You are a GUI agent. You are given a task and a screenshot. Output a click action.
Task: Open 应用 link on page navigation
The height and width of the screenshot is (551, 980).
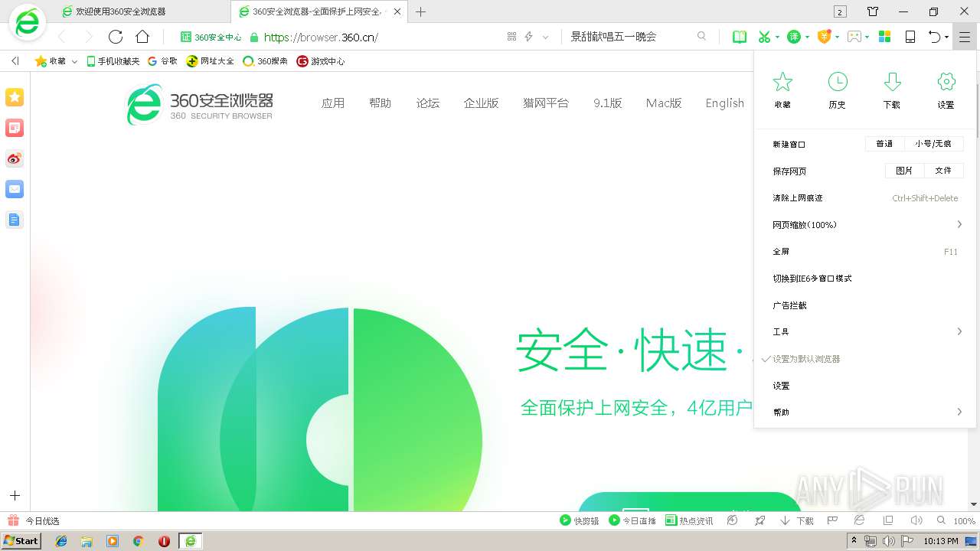[333, 103]
